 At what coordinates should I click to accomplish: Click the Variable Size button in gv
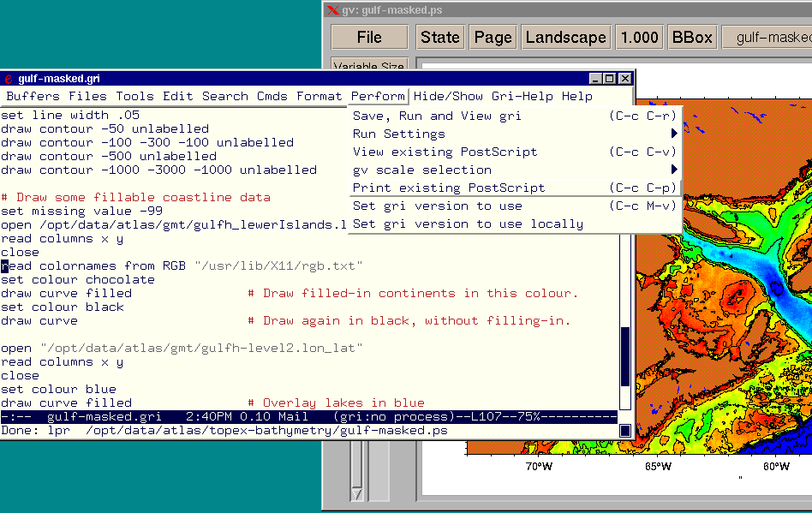pos(369,65)
